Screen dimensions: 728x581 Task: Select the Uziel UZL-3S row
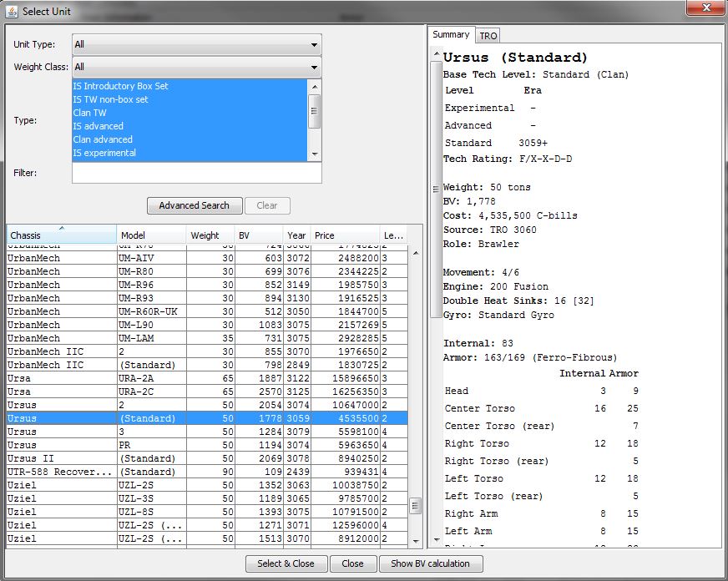pos(207,499)
